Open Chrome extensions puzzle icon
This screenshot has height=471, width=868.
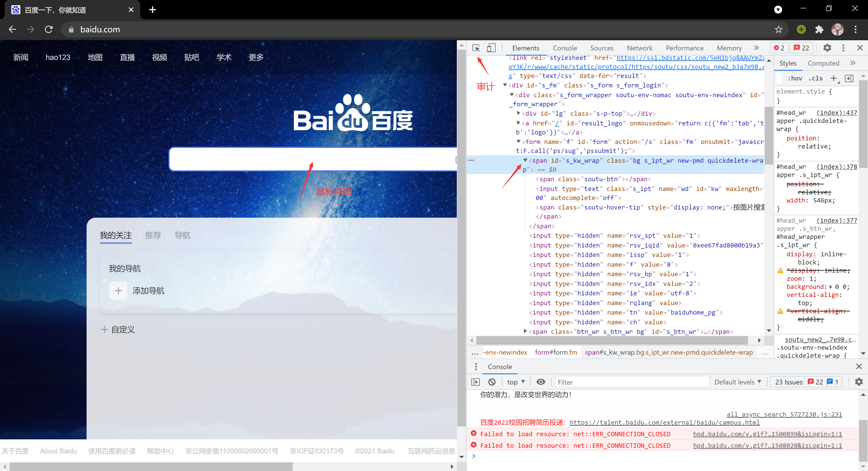(x=819, y=29)
